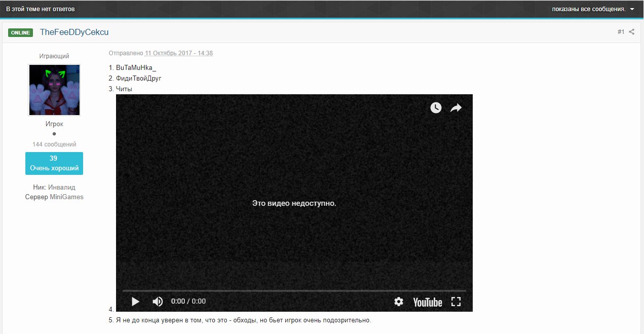Image resolution: width=644 pixels, height=334 pixels.
Task: Mute the video with the speaker icon
Action: [158, 302]
